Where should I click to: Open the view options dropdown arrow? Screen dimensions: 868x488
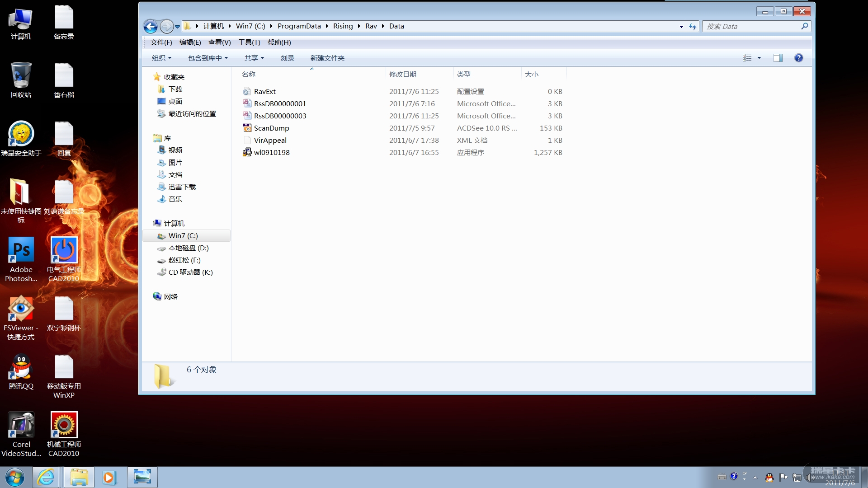[x=759, y=58]
